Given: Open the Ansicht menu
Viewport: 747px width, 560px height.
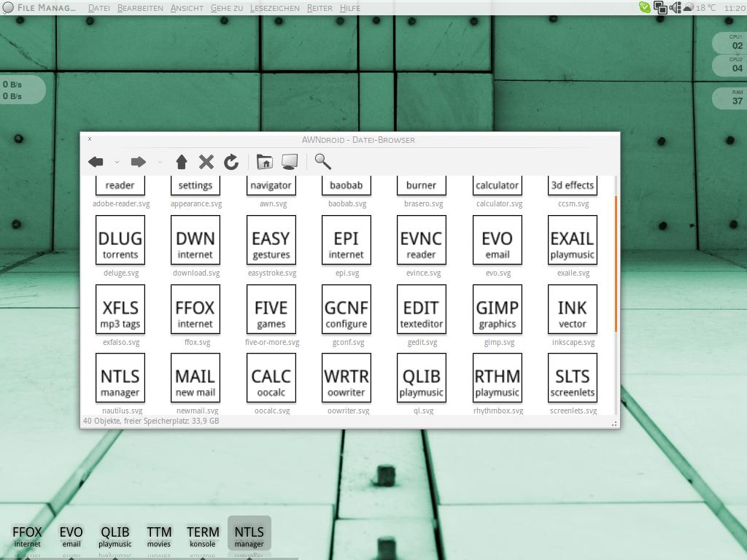Looking at the screenshot, I should [x=187, y=8].
